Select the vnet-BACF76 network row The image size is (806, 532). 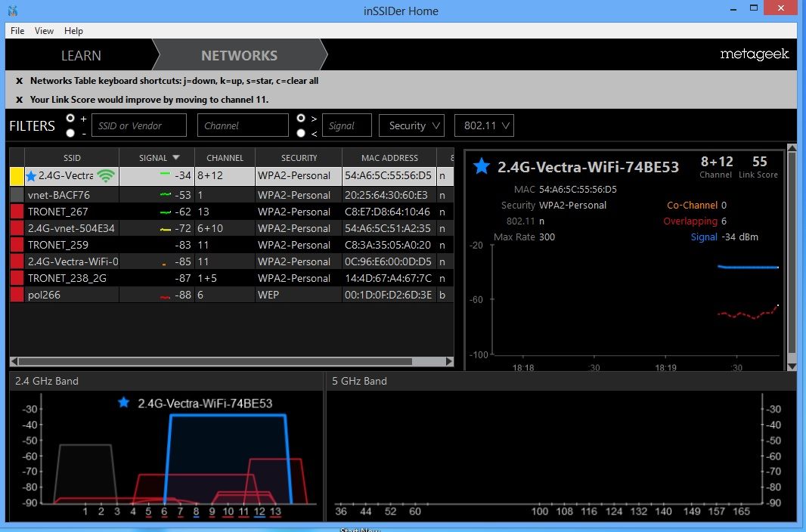(231, 195)
